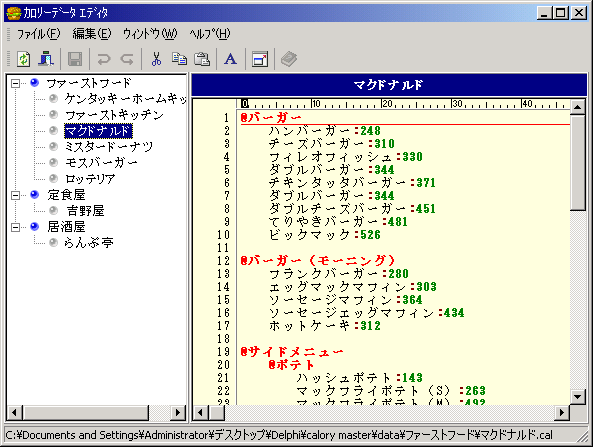Click the window layout toolbar icon
593x447 pixels.
[x=260, y=59]
